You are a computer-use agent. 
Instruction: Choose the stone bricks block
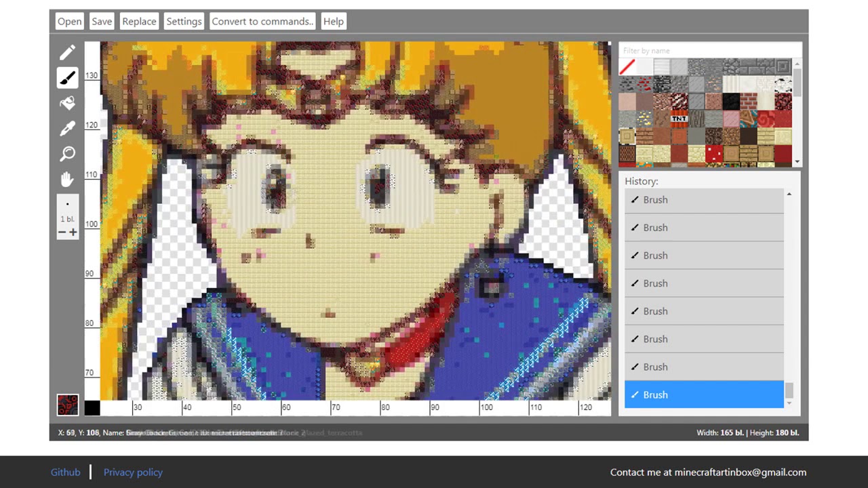749,66
